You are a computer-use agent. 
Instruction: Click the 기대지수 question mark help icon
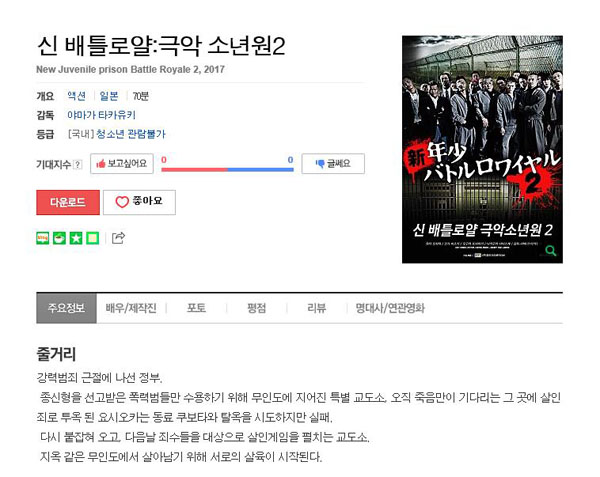pos(78,164)
